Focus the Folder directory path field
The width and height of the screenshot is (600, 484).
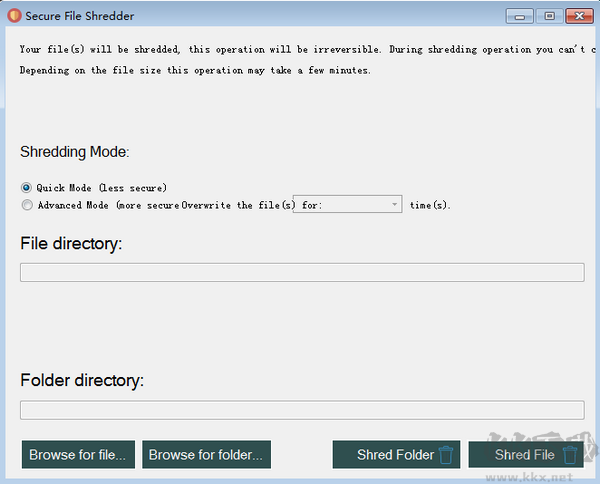point(302,410)
